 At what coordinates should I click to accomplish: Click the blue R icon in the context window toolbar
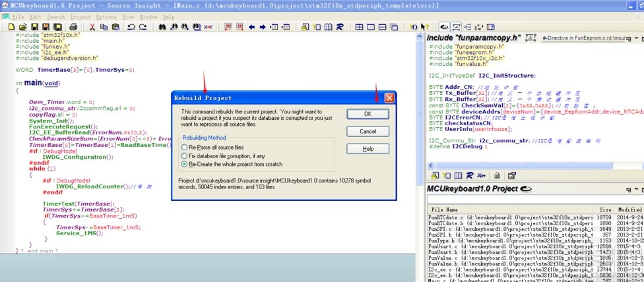pos(469,175)
